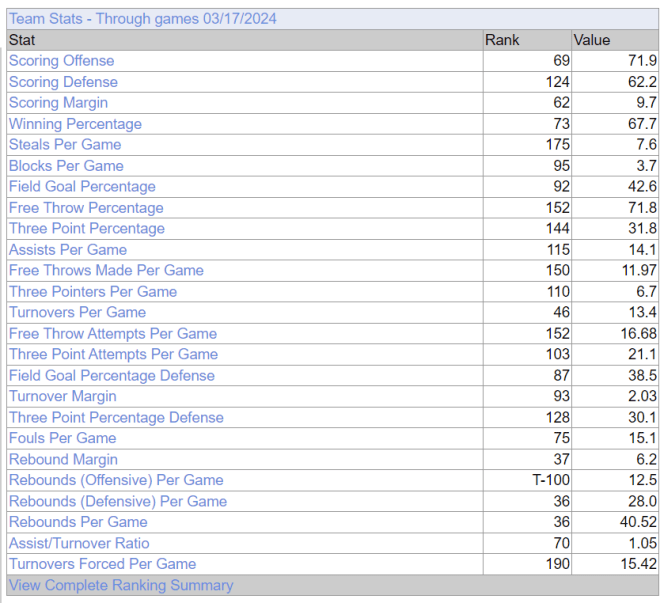
Task: Open the Assists Per Game link
Action: pos(68,250)
